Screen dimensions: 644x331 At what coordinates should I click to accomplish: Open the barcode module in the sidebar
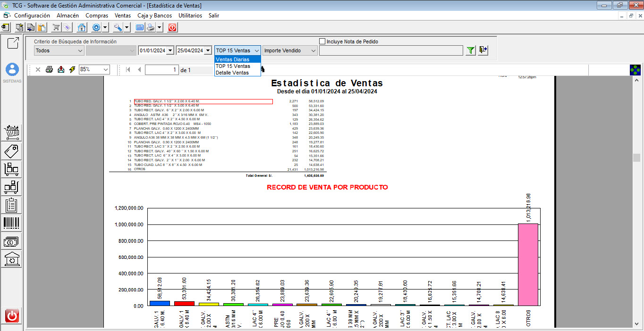pos(12,223)
